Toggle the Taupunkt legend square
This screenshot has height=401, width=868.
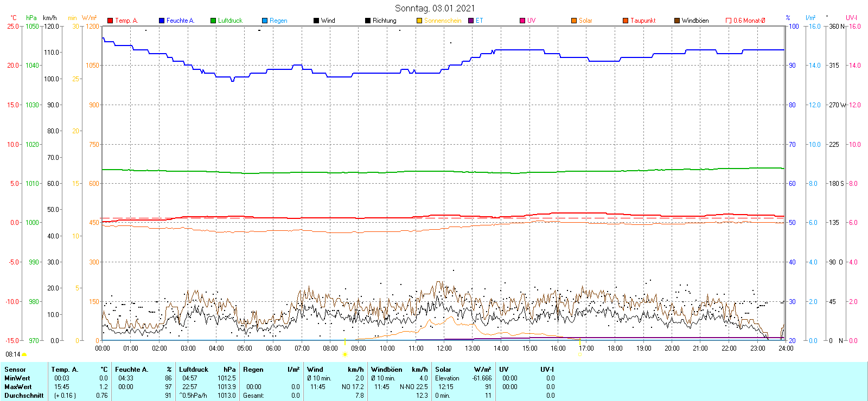(x=626, y=21)
